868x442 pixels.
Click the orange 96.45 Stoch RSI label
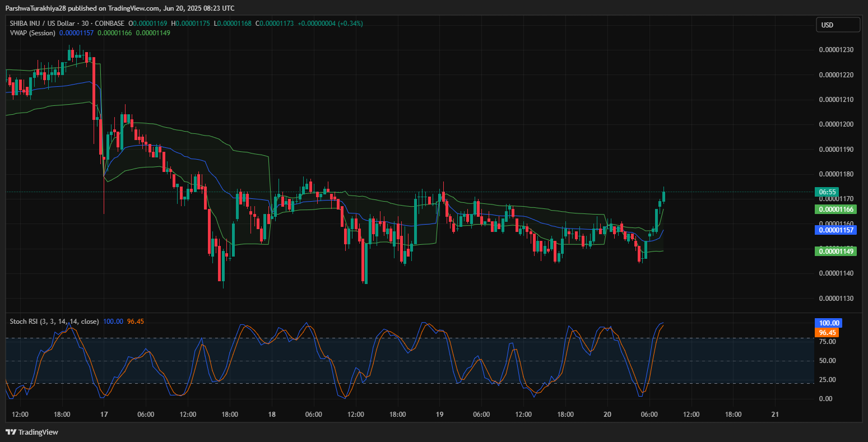pos(827,333)
